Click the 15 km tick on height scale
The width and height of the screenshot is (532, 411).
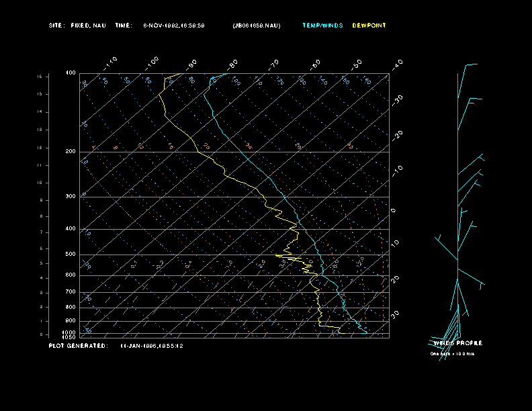click(40, 94)
